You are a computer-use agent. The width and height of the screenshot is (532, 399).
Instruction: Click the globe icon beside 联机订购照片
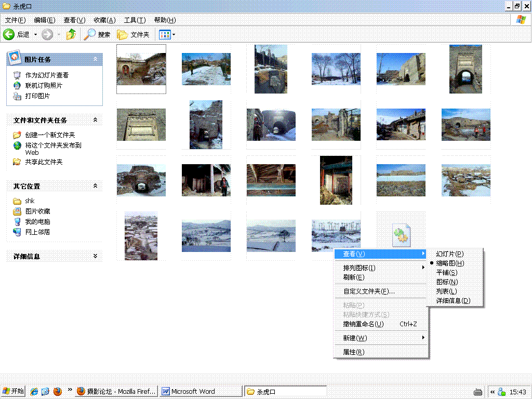tap(17, 86)
